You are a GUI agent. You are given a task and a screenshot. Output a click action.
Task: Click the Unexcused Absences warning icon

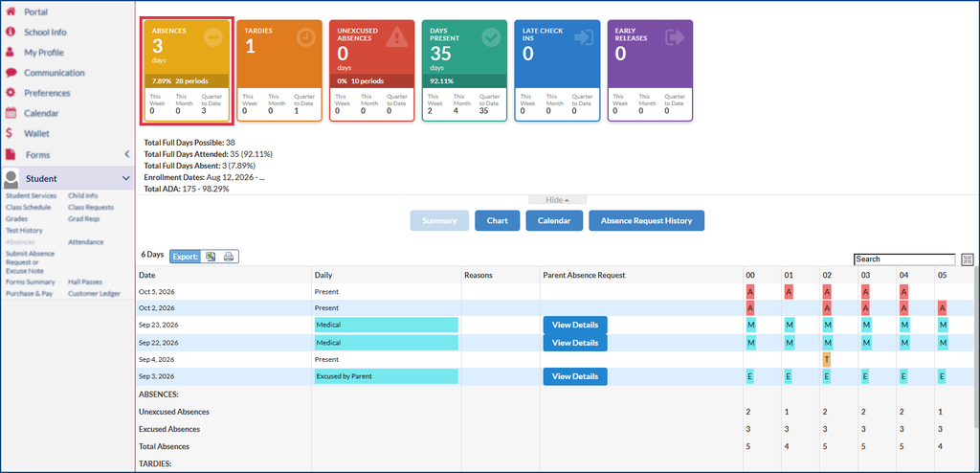click(x=396, y=38)
